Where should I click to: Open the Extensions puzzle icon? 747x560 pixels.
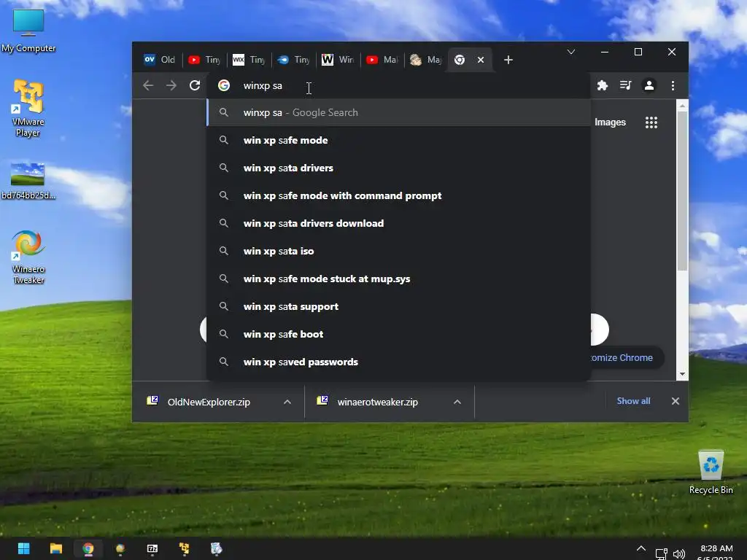[602, 86]
